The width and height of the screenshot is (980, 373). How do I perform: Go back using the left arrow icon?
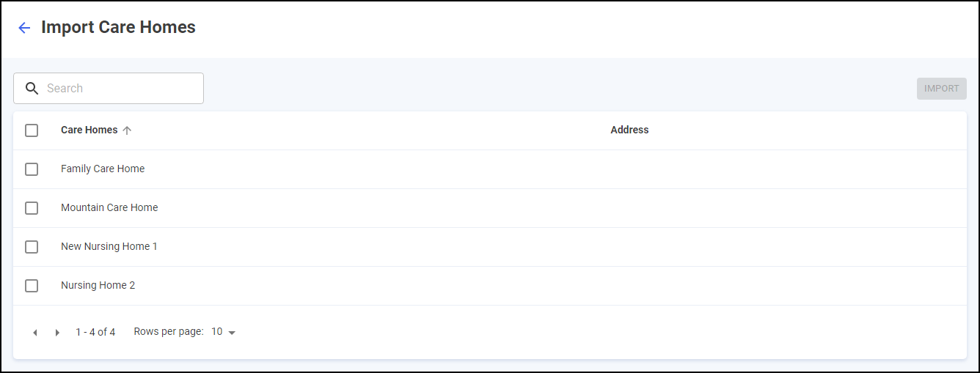pos(24,28)
